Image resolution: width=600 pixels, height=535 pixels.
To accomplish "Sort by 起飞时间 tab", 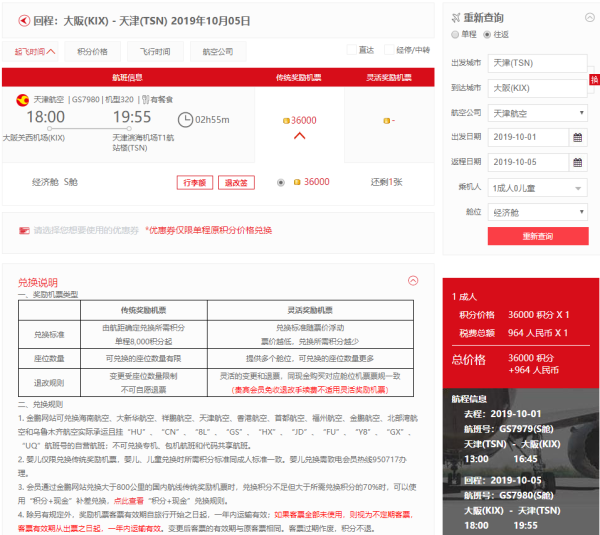I will pyautogui.click(x=30, y=52).
